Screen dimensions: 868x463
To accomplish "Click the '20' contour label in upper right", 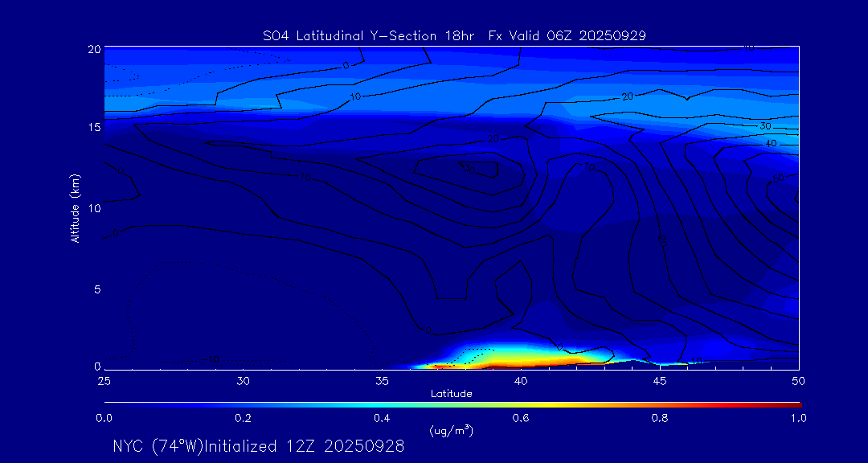I will (x=628, y=96).
